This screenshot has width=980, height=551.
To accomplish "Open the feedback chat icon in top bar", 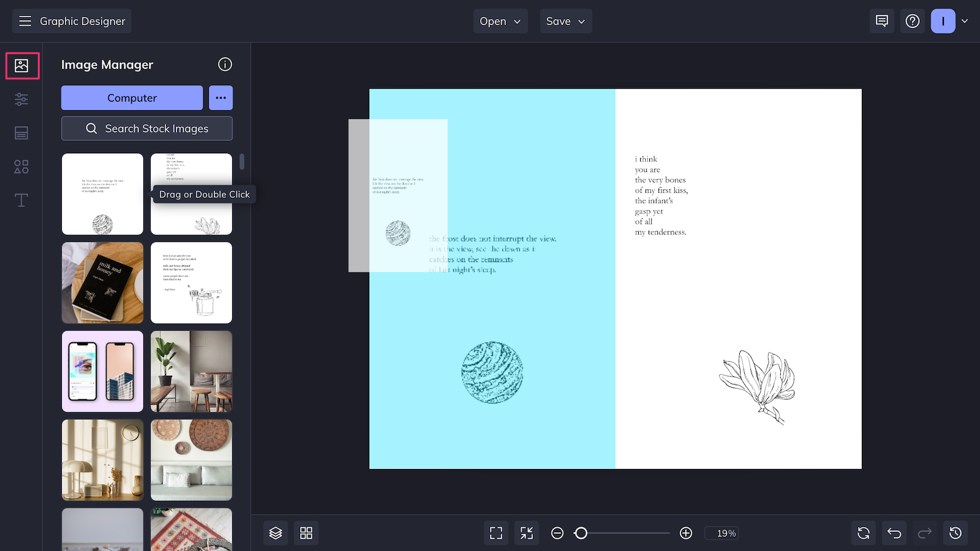I will tap(881, 20).
